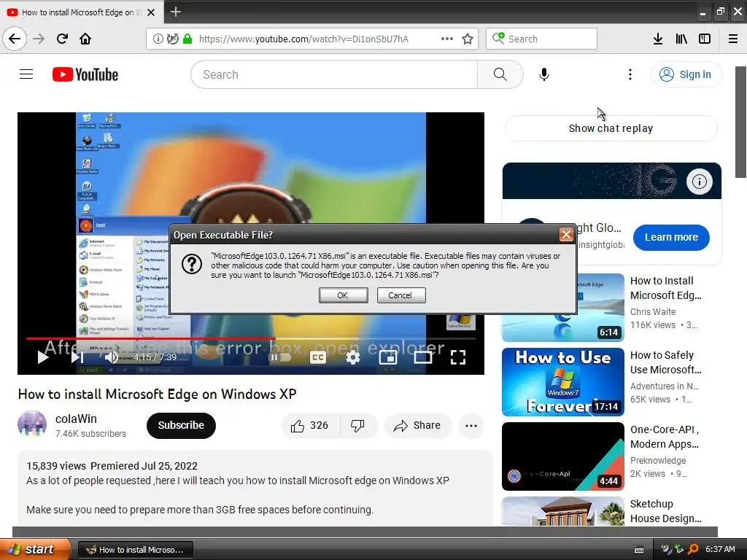Click the browser forward arrow
This screenshot has width=747, height=560.
point(39,39)
